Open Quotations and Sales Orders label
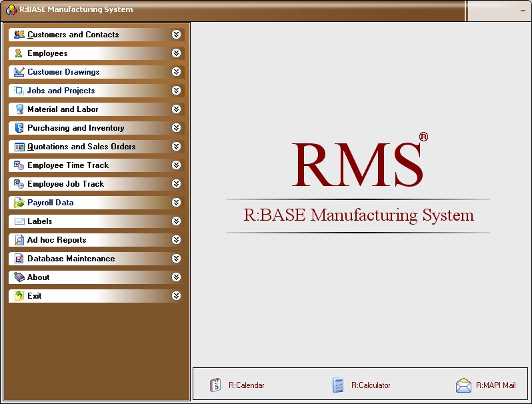532x404 pixels. [81, 147]
